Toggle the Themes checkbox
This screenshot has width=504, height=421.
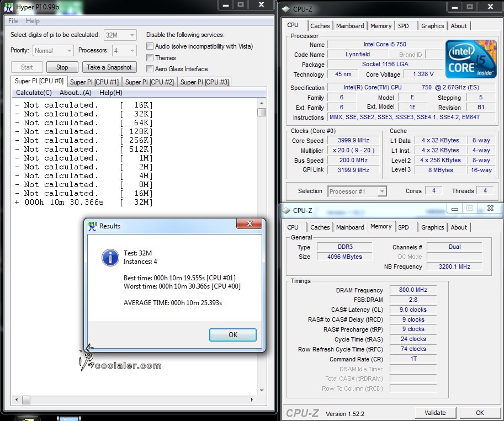click(x=150, y=57)
